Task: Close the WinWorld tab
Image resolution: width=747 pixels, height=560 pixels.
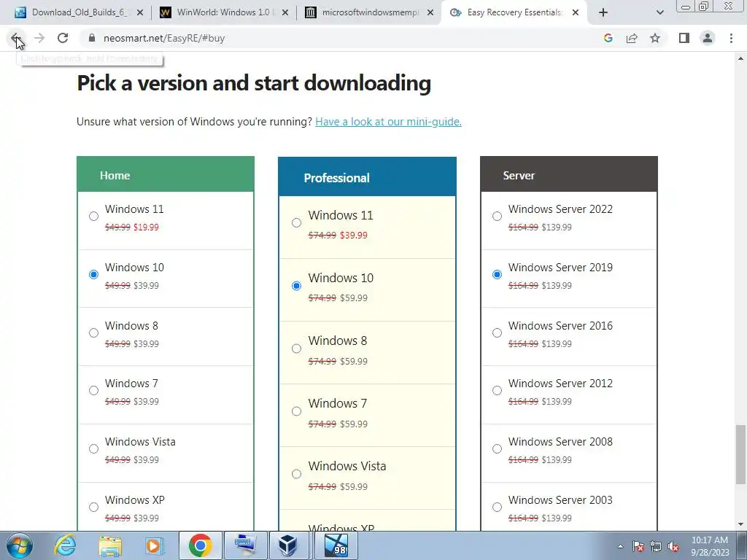Action: 285,13
